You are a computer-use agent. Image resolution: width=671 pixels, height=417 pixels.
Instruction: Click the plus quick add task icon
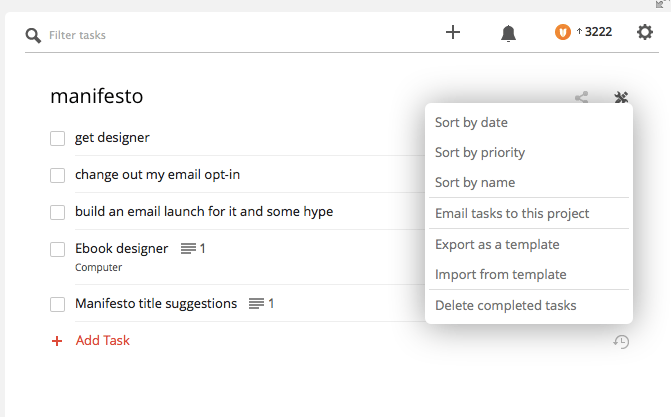[453, 32]
